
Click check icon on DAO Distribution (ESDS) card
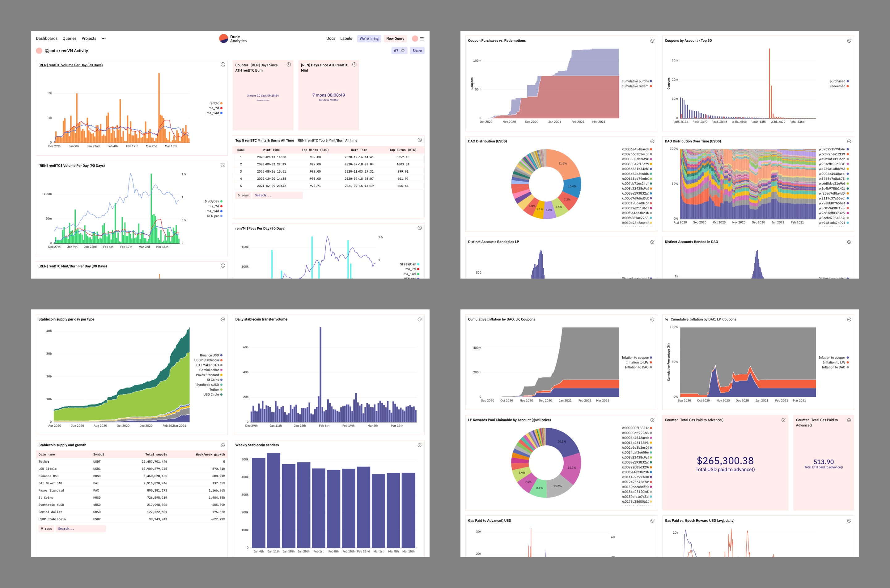pos(652,141)
